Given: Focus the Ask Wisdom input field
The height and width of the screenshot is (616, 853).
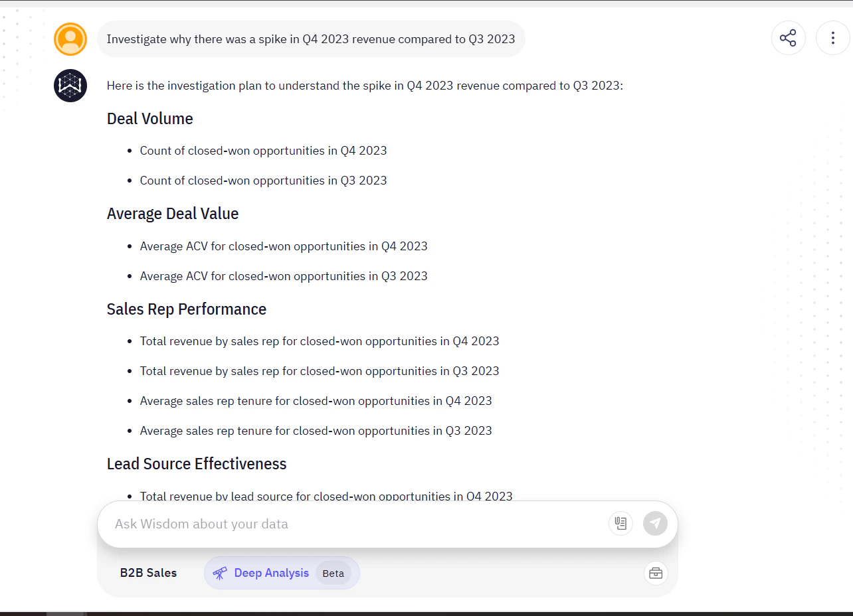Looking at the screenshot, I should 352,524.
